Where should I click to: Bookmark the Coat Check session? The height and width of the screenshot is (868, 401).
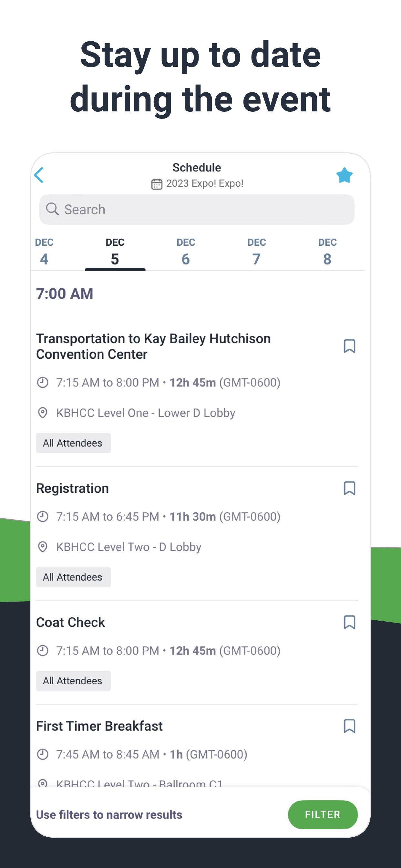pyautogui.click(x=349, y=622)
